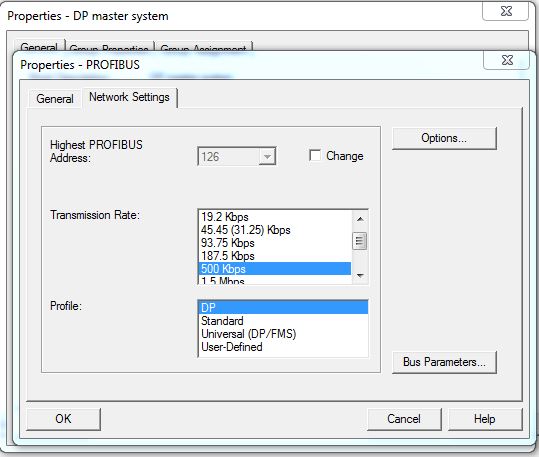Click the transmission rate scrollbar thumb
Screen dimensions: 539x457
point(360,241)
